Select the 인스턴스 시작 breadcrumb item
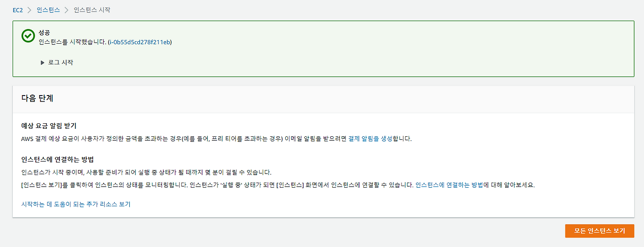Image resolution: width=644 pixels, height=247 pixels. pos(92,10)
